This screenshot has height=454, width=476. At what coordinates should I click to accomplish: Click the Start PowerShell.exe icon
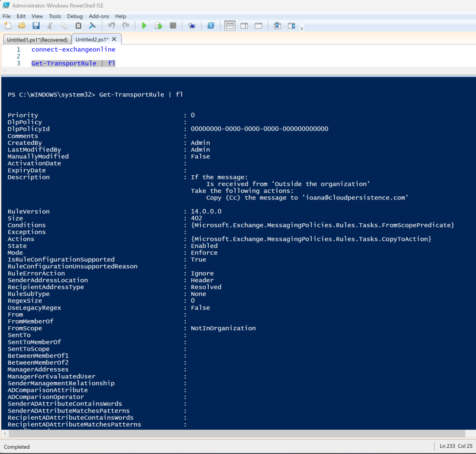[211, 26]
